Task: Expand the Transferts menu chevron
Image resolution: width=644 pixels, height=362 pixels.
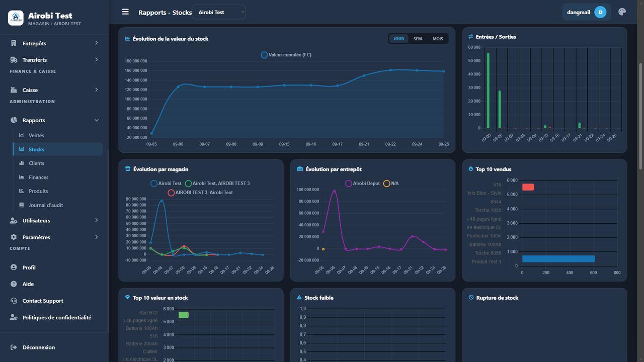Action: (97, 60)
